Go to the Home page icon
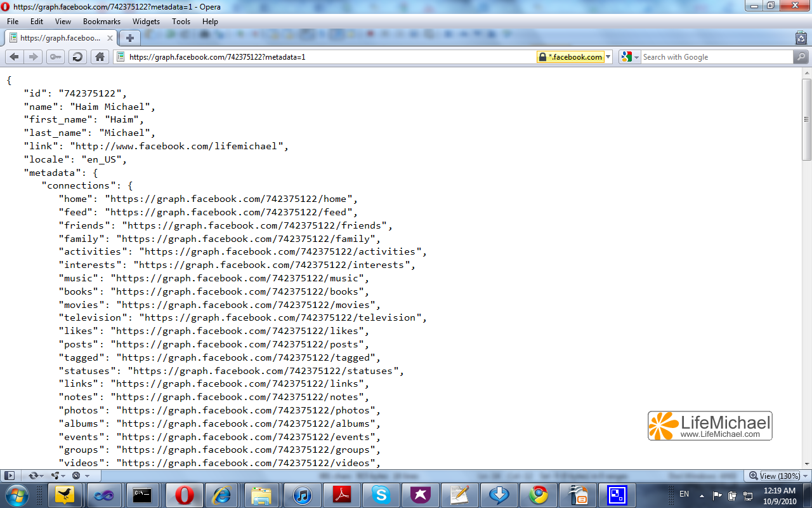 tap(100, 57)
